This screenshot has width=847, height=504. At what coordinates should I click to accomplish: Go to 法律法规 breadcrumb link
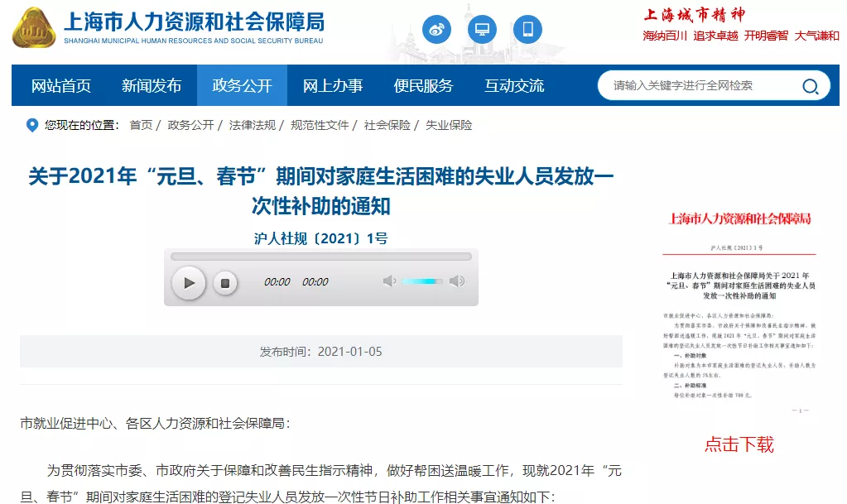[253, 125]
